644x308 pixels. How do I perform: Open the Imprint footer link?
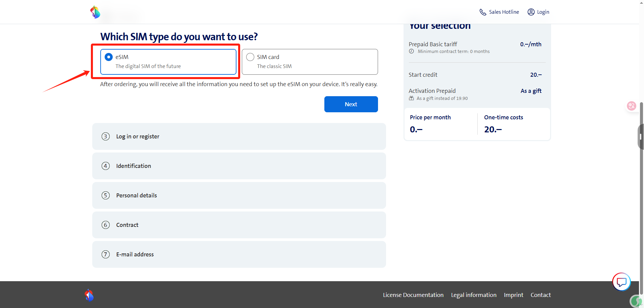[514, 295]
